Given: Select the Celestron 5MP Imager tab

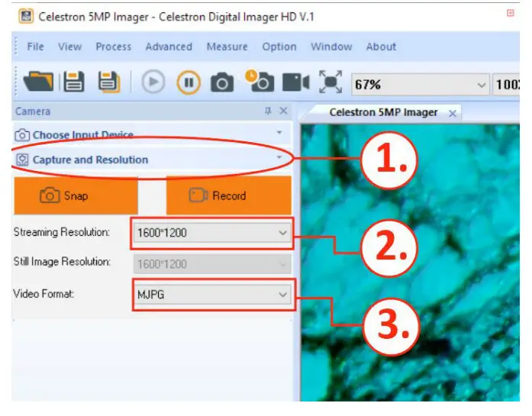Looking at the screenshot, I should coord(383,112).
